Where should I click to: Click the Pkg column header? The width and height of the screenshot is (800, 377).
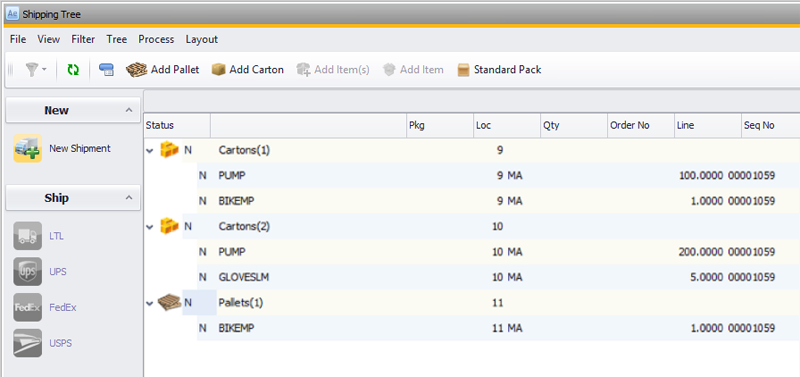tap(440, 125)
